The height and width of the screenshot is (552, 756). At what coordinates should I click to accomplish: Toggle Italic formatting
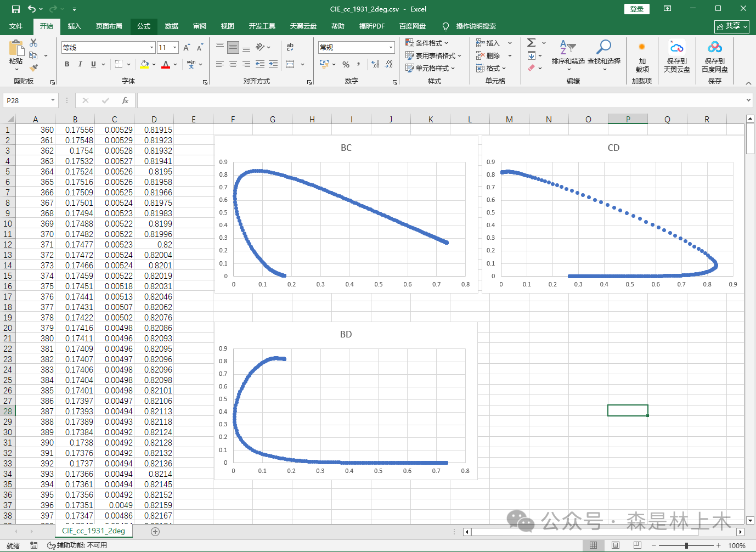click(80, 64)
